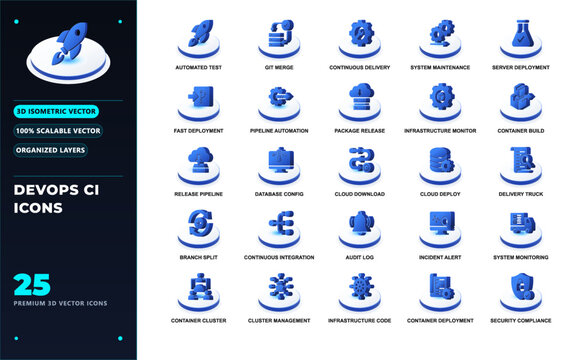This screenshot has height=360, width=583.
Task: Click the Incident Alert label
Action: click(x=440, y=257)
